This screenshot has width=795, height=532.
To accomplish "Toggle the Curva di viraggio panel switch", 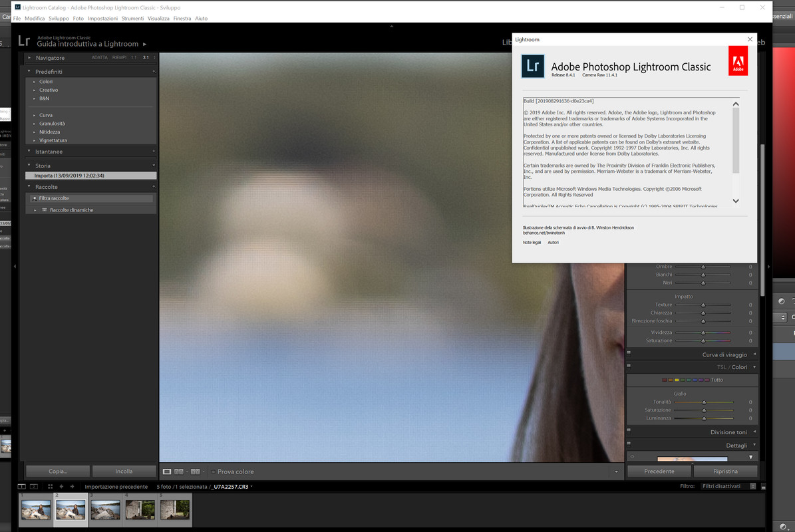I will click(x=629, y=352).
